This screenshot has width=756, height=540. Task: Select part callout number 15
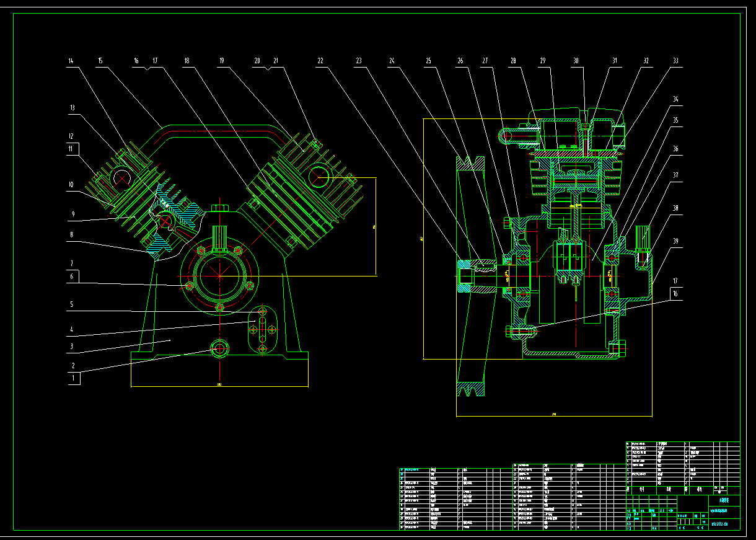click(x=99, y=61)
